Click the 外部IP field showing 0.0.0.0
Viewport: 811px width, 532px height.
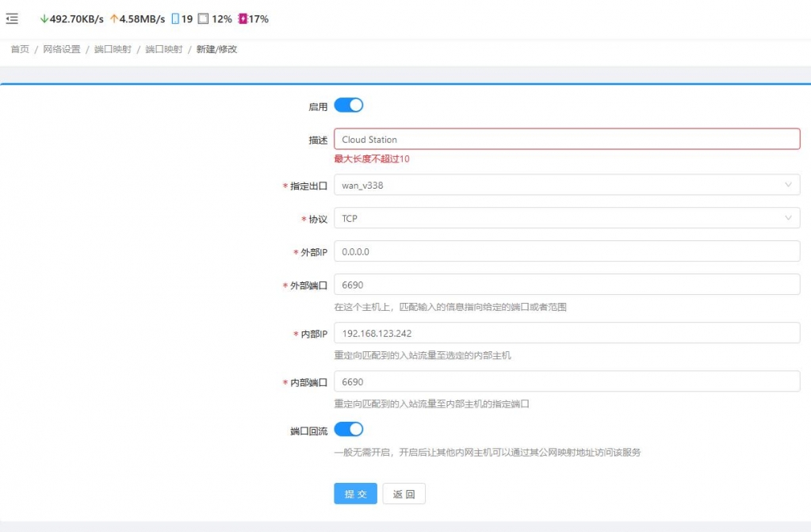(566, 251)
